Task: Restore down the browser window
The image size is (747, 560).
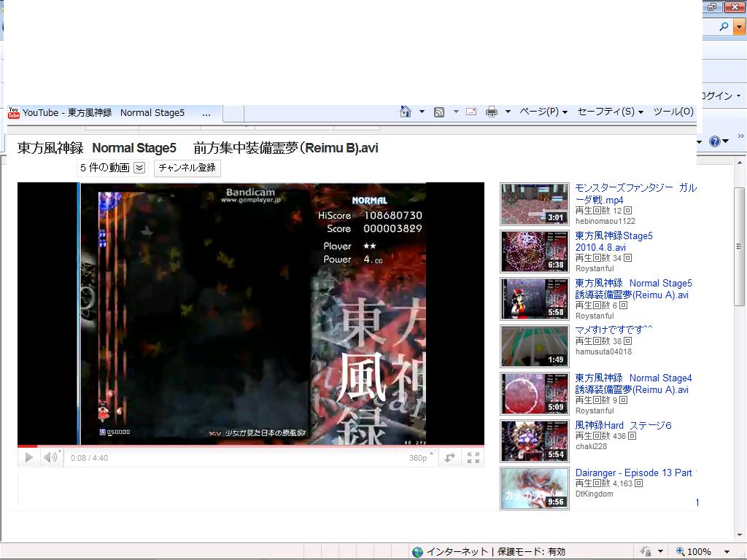Action: (x=713, y=7)
